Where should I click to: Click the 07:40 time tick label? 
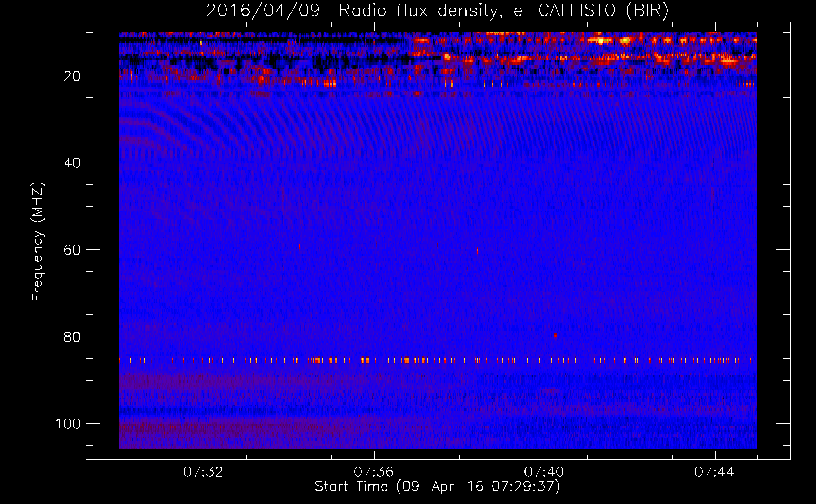[x=544, y=472]
